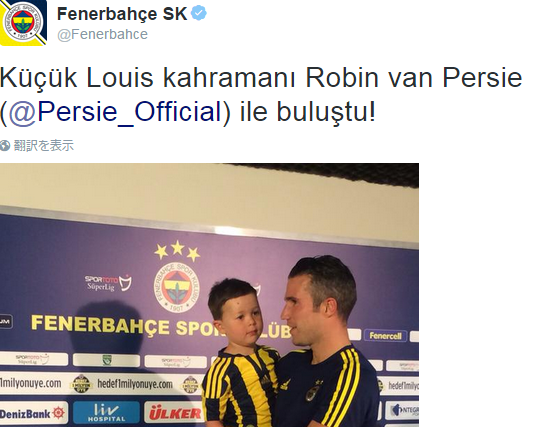Open the @Fenerbahce handle link

pyautogui.click(x=102, y=34)
